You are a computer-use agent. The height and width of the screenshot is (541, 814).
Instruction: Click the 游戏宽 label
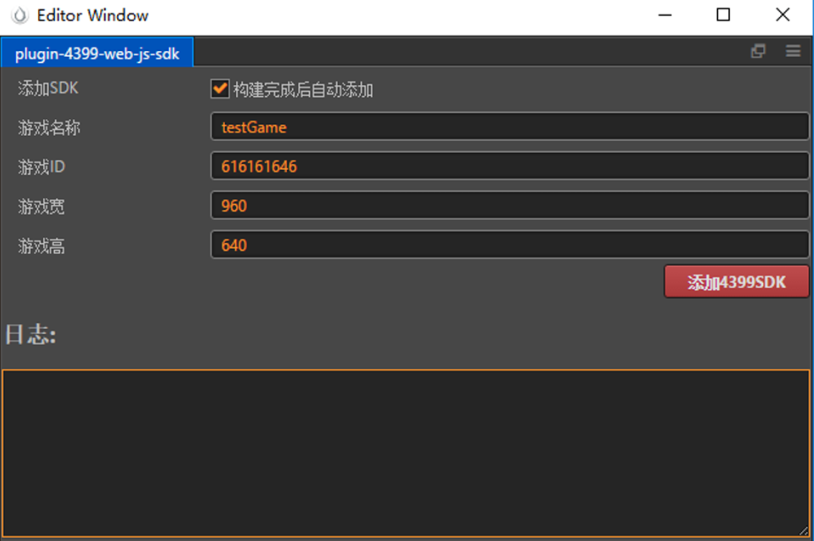pos(41,207)
